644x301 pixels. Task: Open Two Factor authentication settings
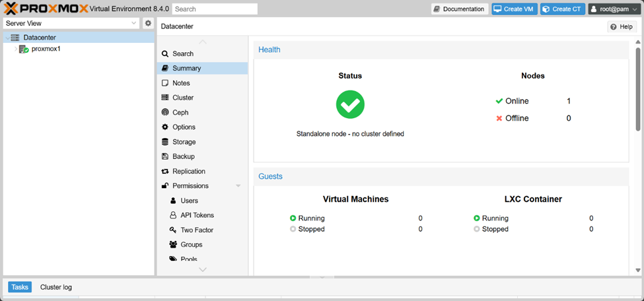196,230
